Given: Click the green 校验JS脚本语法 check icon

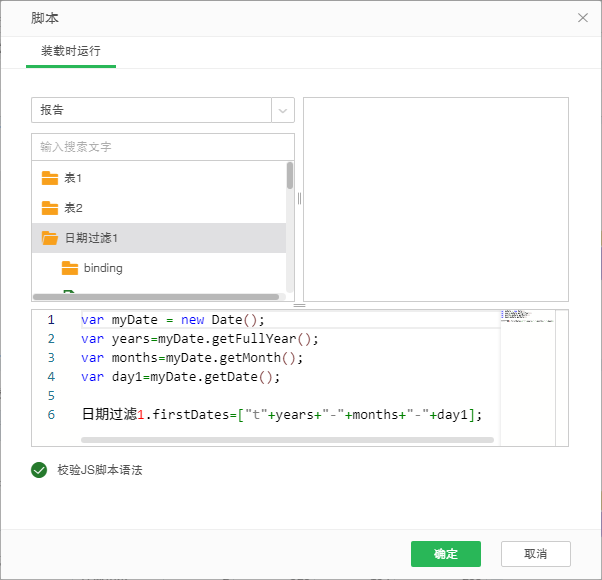Looking at the screenshot, I should pos(40,470).
